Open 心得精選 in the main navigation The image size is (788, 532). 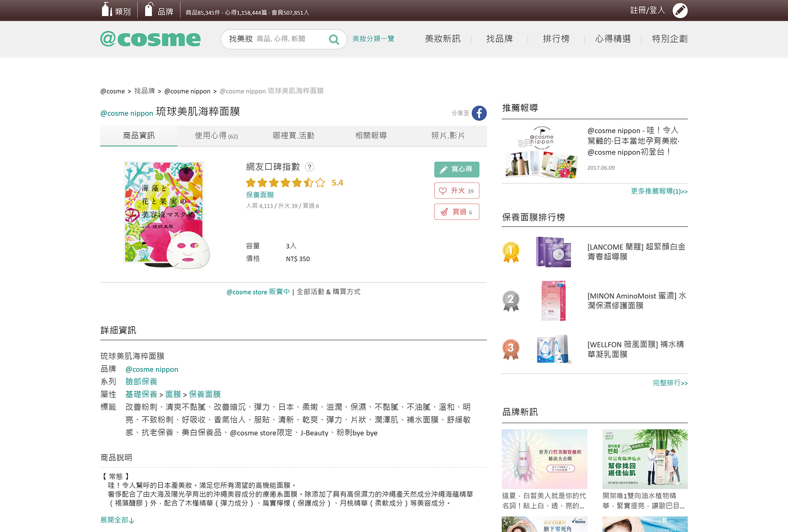tap(613, 39)
